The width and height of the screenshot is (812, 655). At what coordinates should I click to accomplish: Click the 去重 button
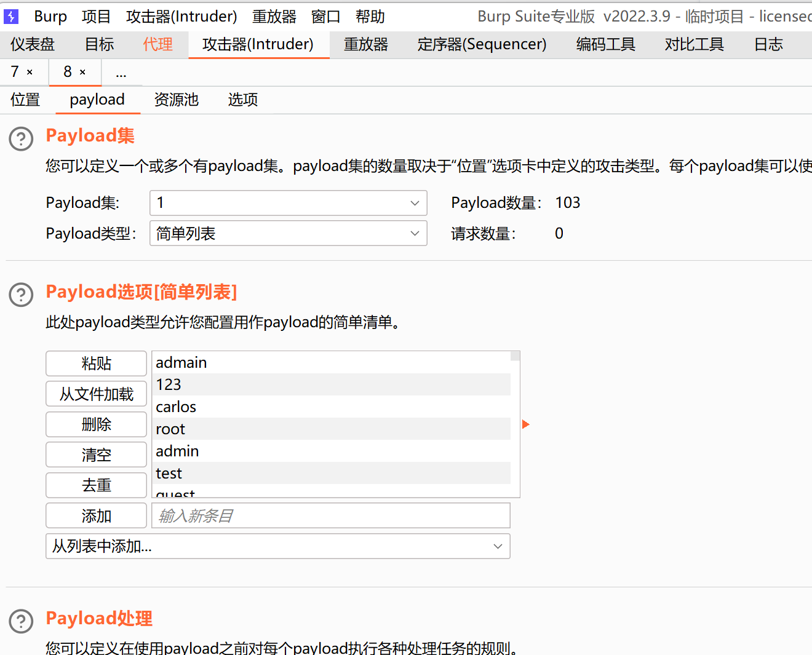(96, 485)
